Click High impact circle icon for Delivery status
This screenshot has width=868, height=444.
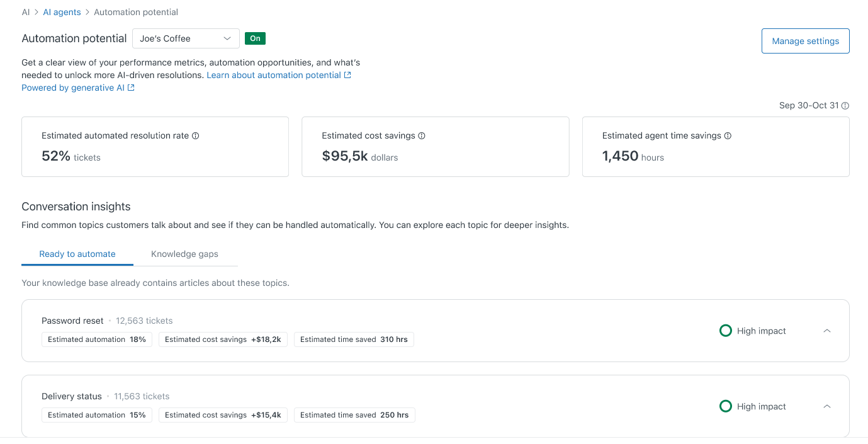click(725, 406)
